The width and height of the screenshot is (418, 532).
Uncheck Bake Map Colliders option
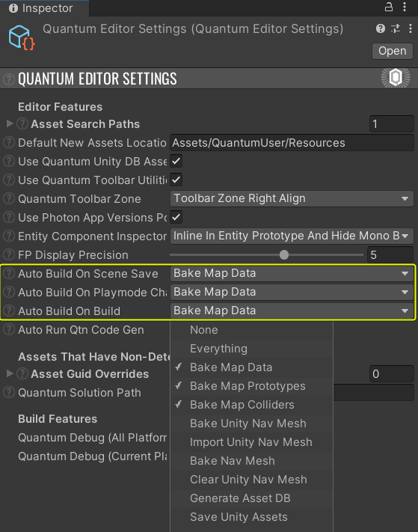(x=251, y=405)
